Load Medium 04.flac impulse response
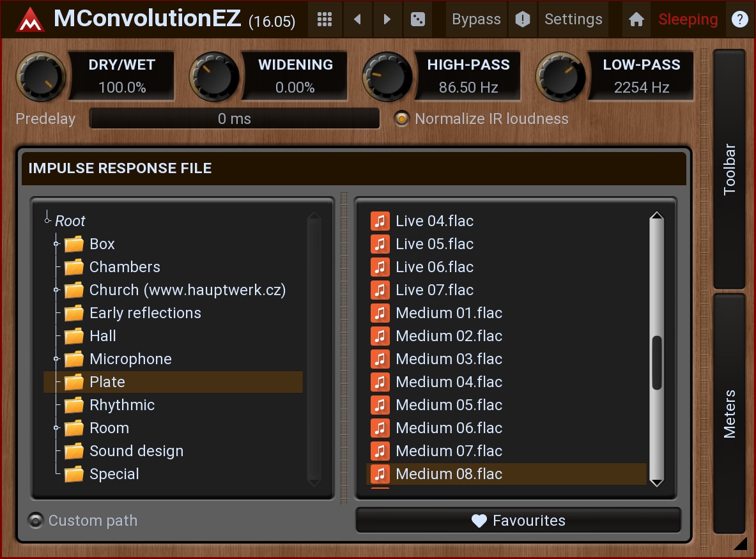Viewport: 756px width, 559px height. (x=506, y=381)
